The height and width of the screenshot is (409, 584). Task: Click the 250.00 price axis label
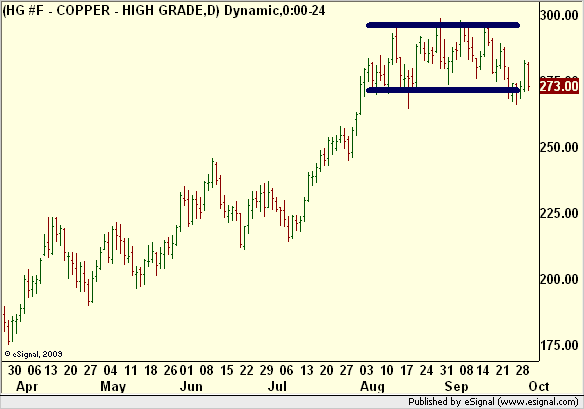click(x=559, y=147)
